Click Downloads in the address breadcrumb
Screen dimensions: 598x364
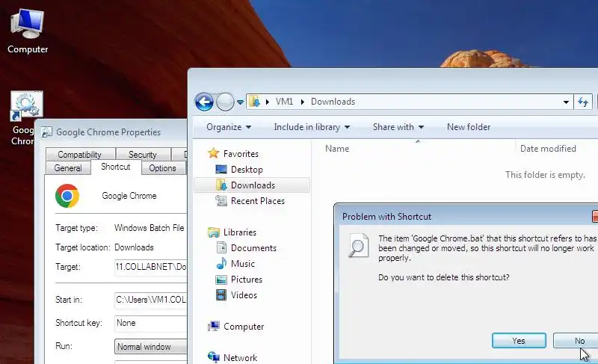[x=333, y=102]
